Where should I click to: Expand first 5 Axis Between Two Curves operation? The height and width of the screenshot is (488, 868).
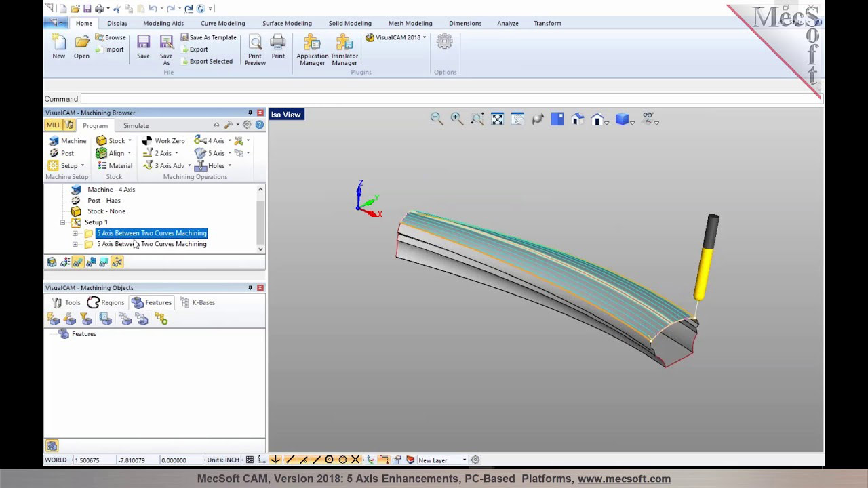(x=75, y=233)
